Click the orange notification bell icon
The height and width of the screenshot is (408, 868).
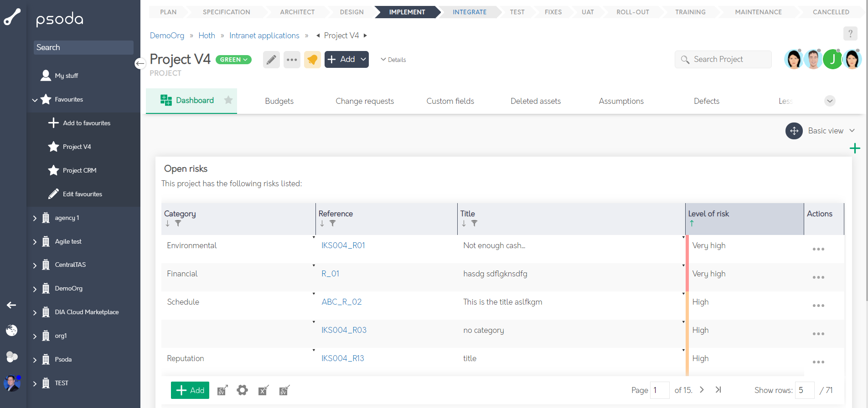(312, 60)
